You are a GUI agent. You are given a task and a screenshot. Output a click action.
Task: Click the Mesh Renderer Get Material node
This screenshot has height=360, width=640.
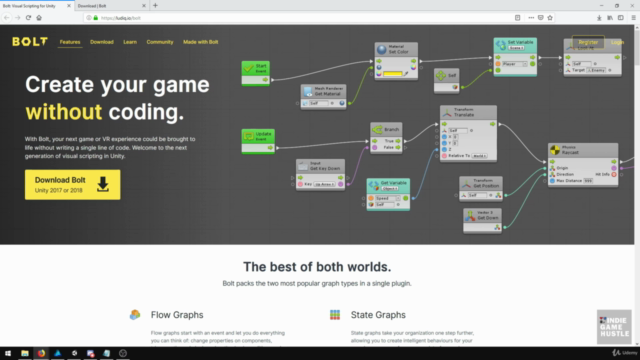[323, 97]
